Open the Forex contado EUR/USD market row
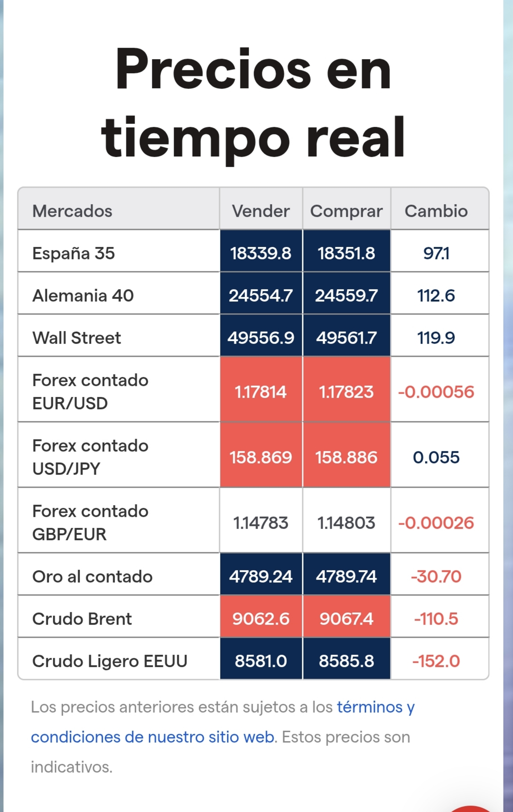513x812 pixels. (90, 391)
